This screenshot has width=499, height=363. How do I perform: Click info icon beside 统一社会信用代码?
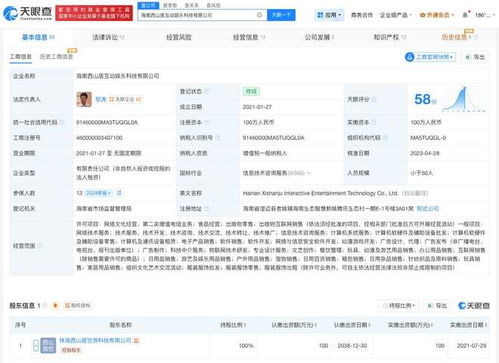coord(62,122)
